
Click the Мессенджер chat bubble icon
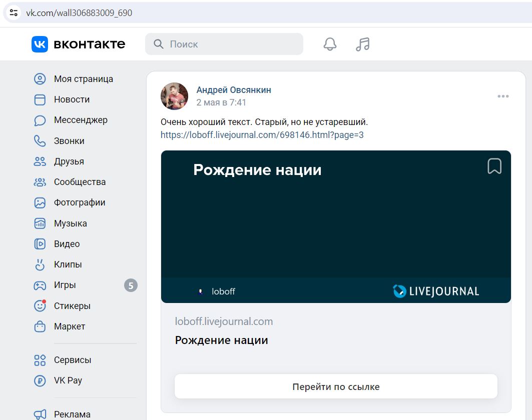click(x=40, y=120)
